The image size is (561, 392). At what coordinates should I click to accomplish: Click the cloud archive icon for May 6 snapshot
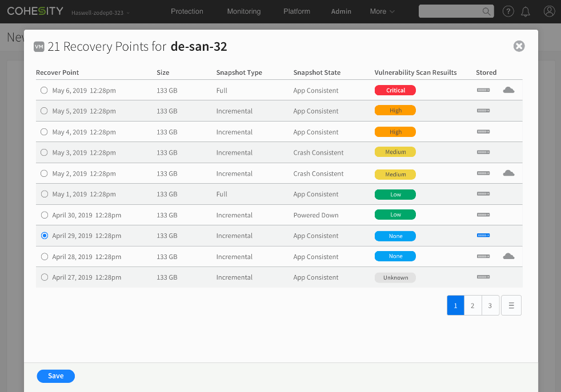508,90
